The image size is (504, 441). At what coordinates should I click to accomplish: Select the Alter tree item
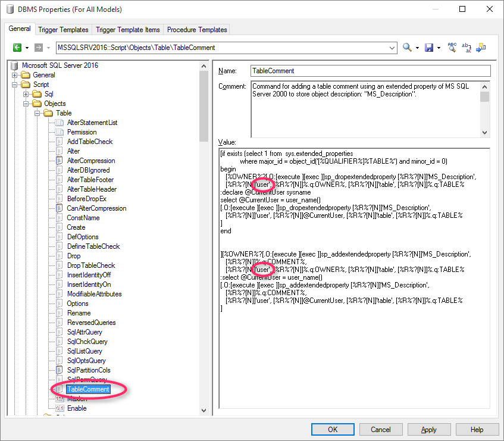tap(73, 151)
